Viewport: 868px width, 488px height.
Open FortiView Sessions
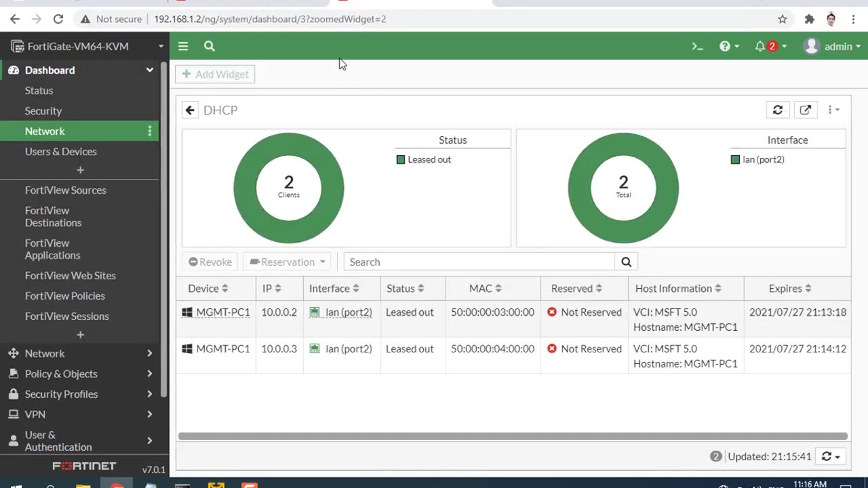pyautogui.click(x=66, y=317)
